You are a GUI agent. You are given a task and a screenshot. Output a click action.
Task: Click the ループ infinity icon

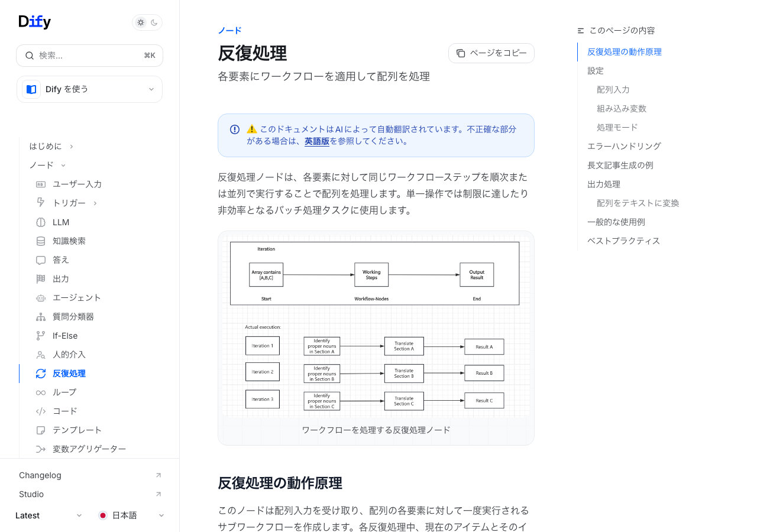(41, 392)
